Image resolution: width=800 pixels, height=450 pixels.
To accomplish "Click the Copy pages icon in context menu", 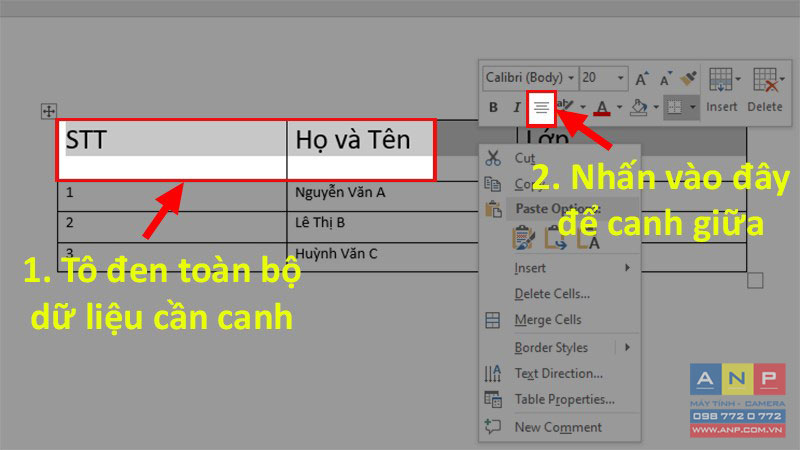I will [492, 184].
